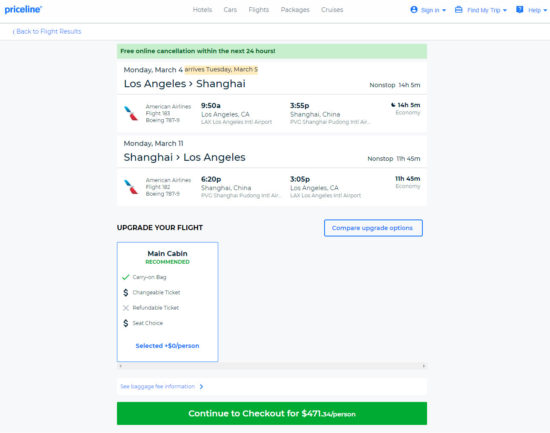Click the upgrade options horizontal scrollbar
This screenshot has width=550, height=433.
pyautogui.click(x=272, y=366)
